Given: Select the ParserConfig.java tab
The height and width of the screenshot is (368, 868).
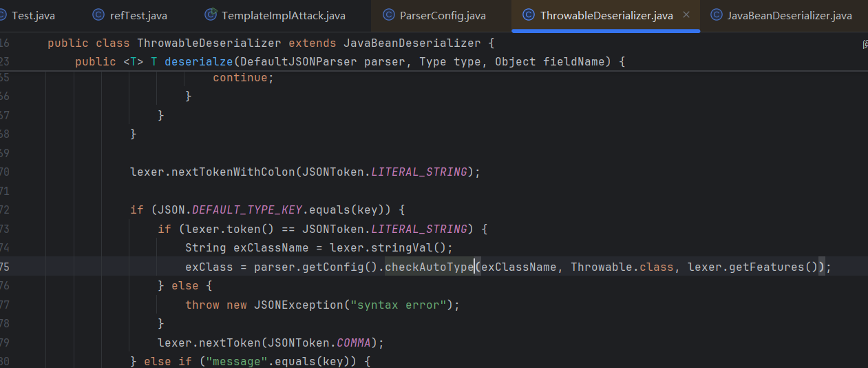Looking at the screenshot, I should (443, 15).
